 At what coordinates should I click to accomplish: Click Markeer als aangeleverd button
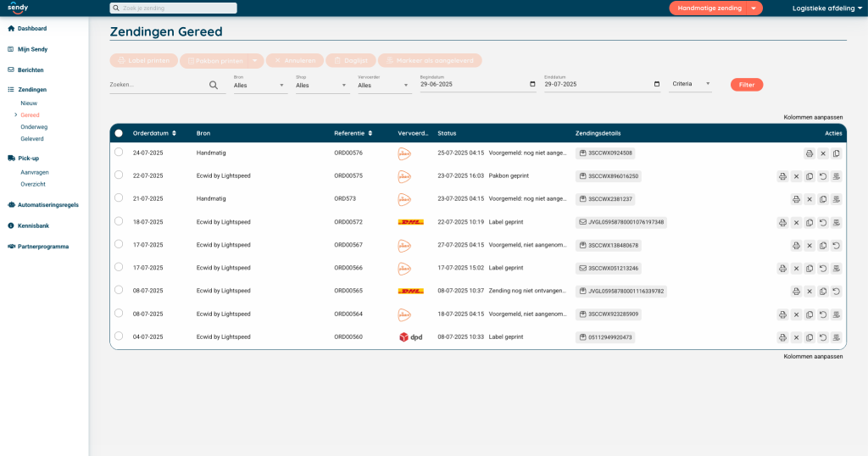tap(430, 60)
